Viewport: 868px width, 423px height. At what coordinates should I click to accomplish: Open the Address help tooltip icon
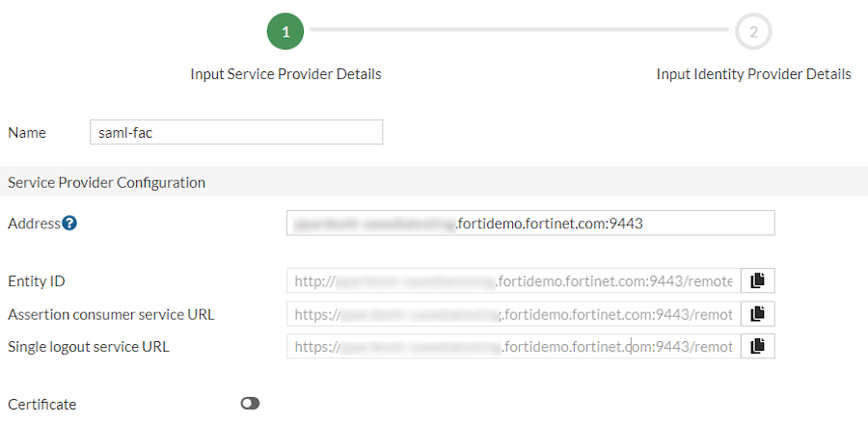(x=69, y=224)
